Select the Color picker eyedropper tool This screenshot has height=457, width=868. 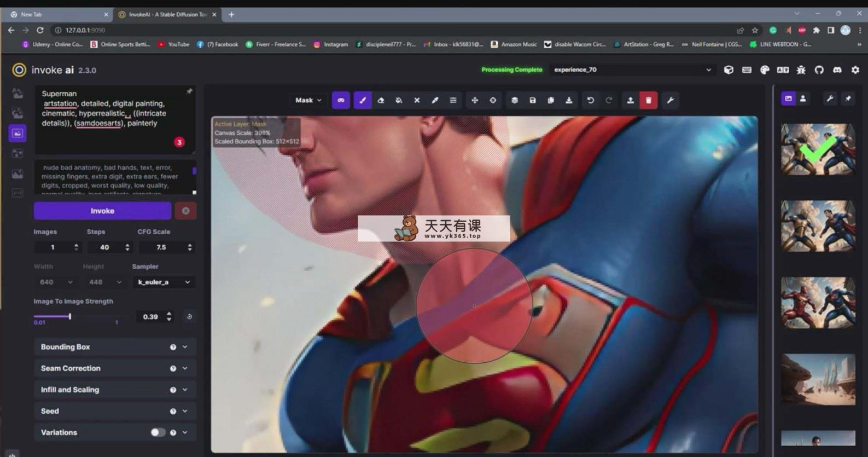pyautogui.click(x=435, y=100)
